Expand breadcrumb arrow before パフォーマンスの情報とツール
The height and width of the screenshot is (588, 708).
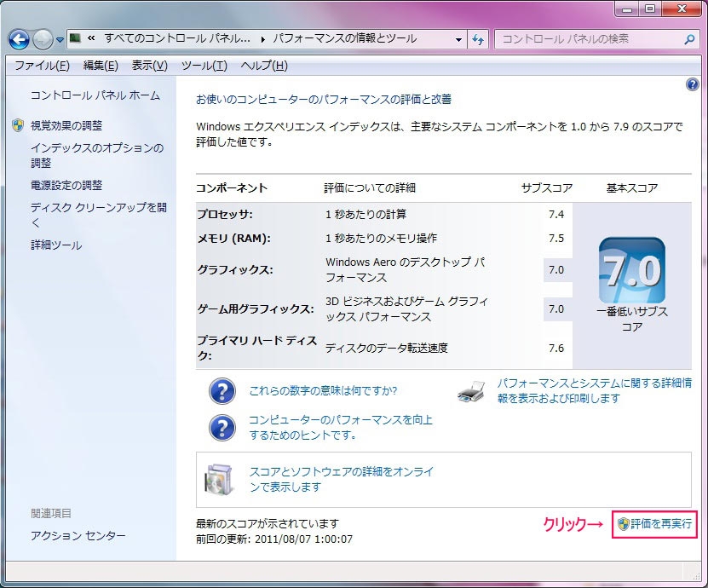[x=263, y=39]
